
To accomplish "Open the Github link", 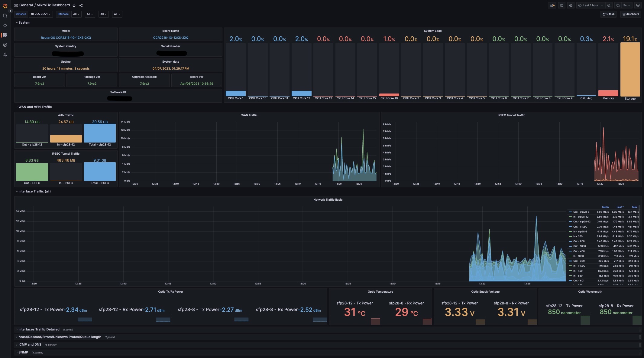I will point(608,14).
